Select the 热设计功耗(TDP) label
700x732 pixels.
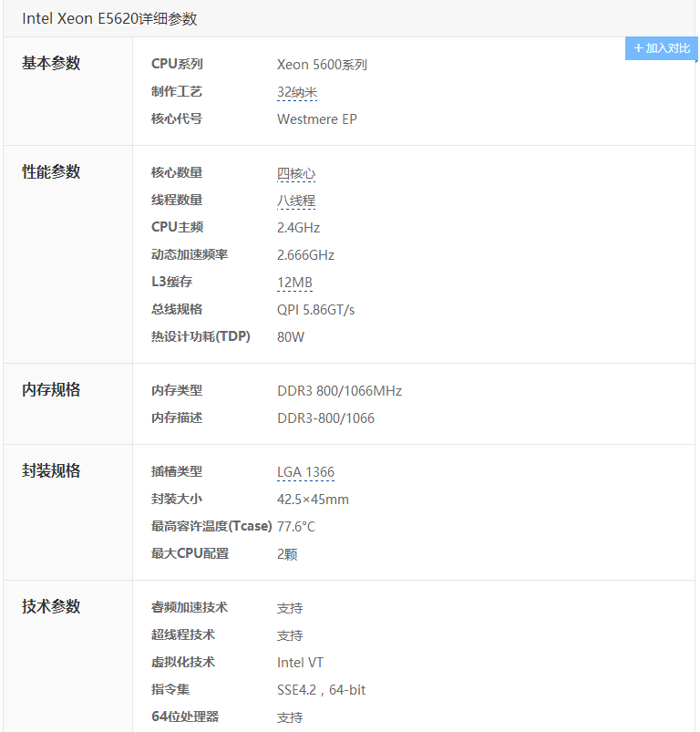201,336
